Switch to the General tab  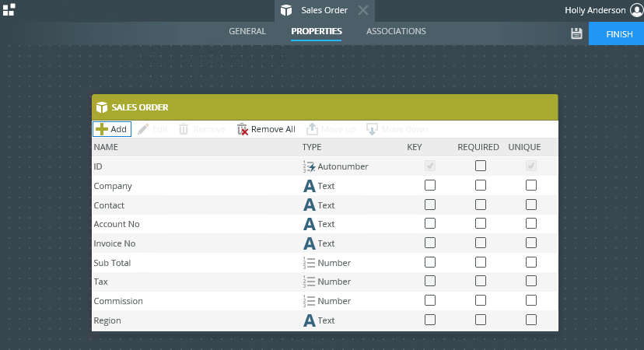(x=247, y=32)
